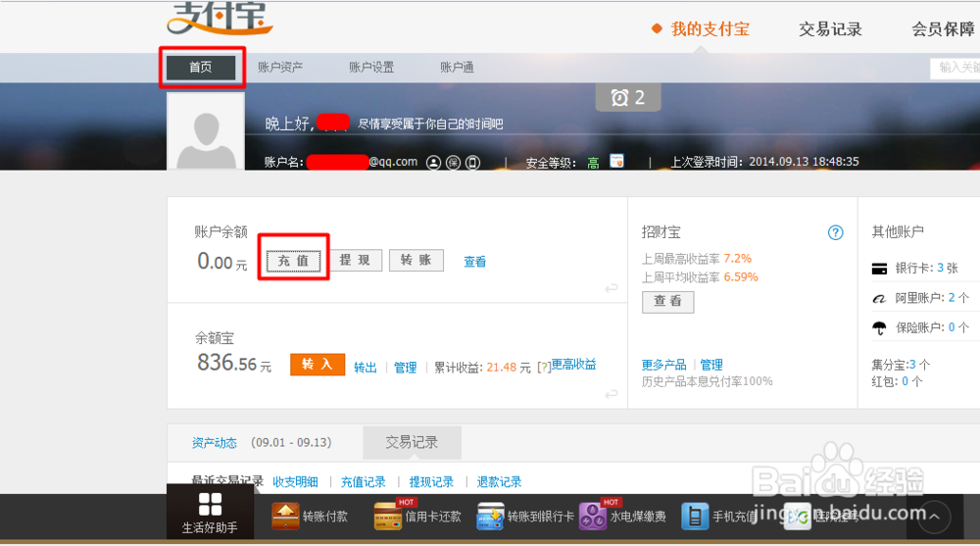Click collapse arrow in 余额宝 section
980x546 pixels.
(x=612, y=394)
